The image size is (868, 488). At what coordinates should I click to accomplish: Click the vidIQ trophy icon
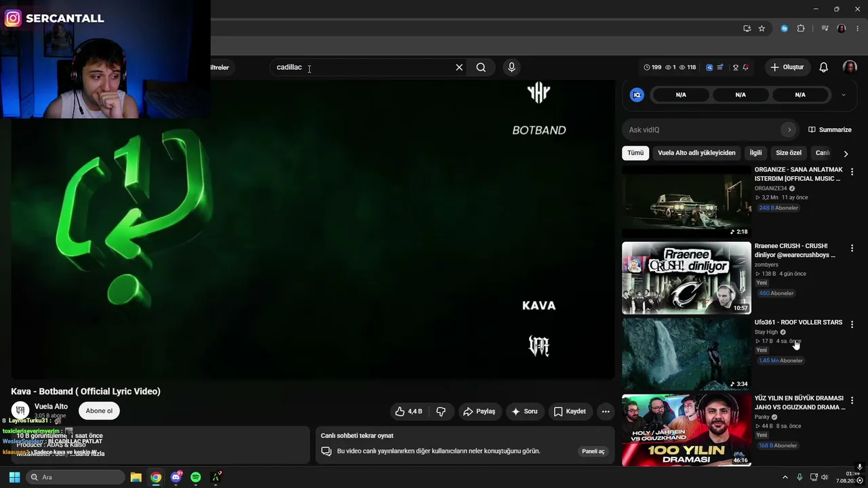point(735,67)
